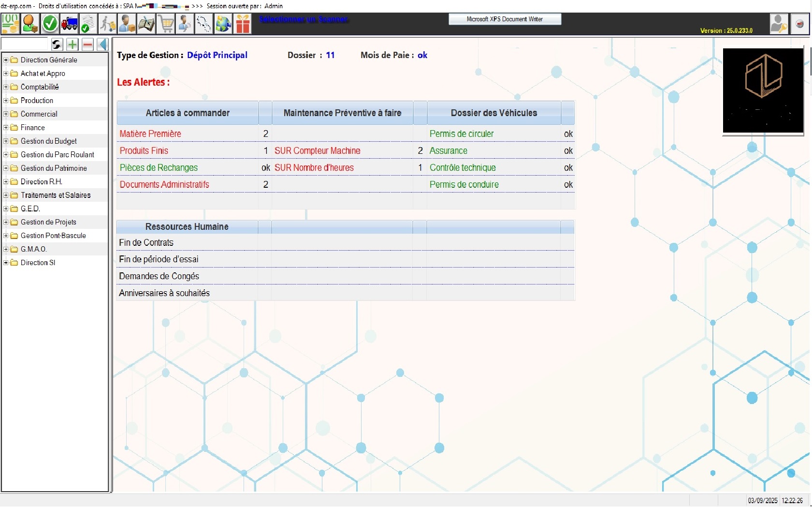Select the G.M.A.O. folder in tree

click(33, 249)
